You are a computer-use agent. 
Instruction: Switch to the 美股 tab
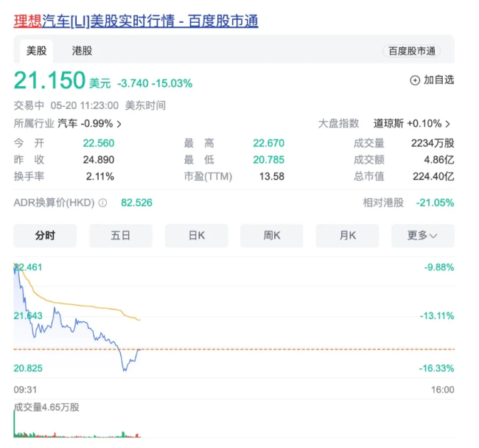pyautogui.click(x=36, y=51)
